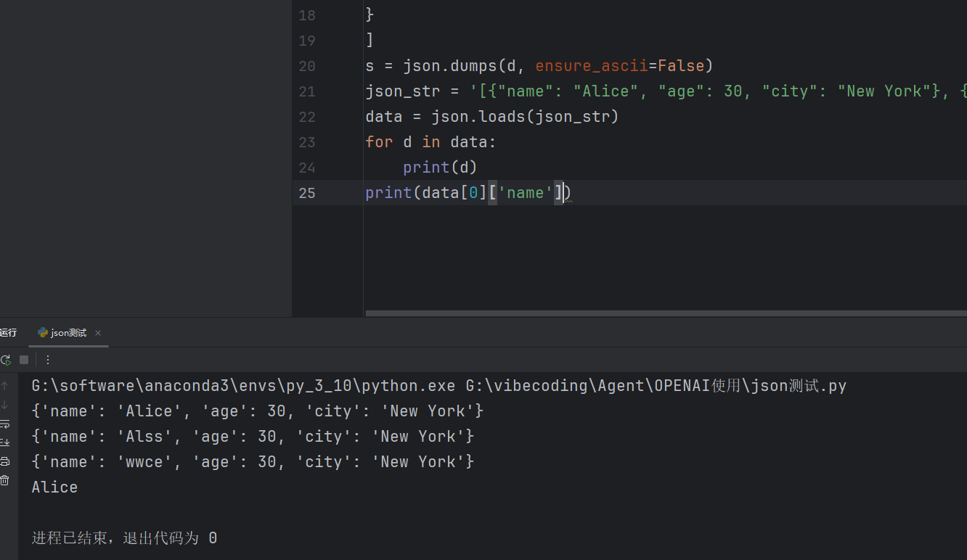Rerun the json测试 script
The image size is (967, 560).
[5, 360]
